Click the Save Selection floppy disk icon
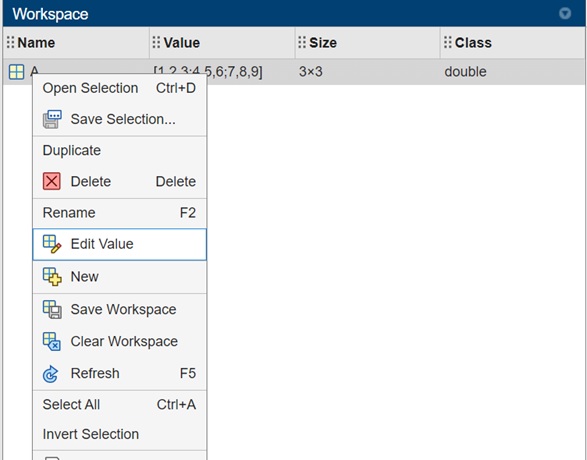 52,119
